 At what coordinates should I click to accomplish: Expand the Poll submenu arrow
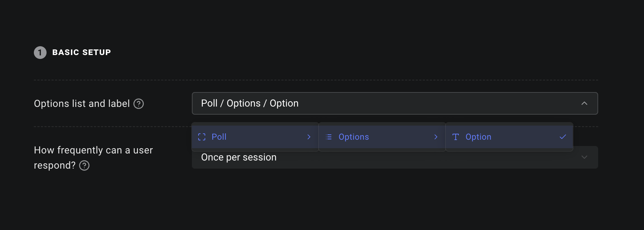pos(309,137)
